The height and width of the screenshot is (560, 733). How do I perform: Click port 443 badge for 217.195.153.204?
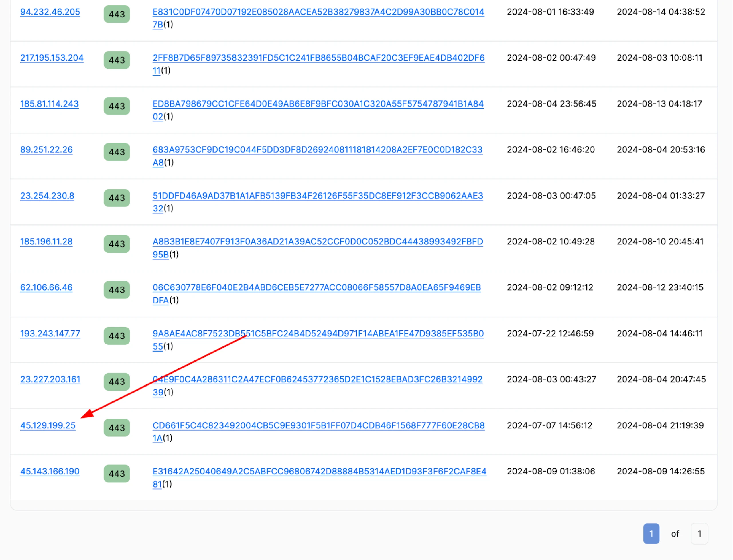click(x=117, y=60)
